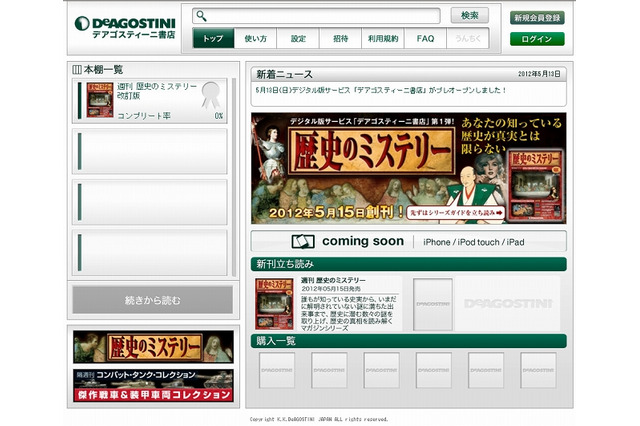The width and height of the screenshot is (640, 426).
Task: Open the FAQ tab
Action: [x=425, y=38]
